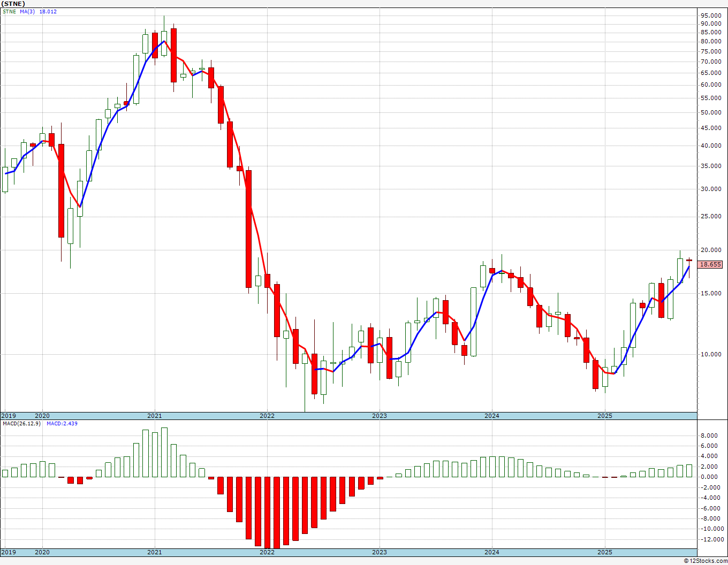Click the (STNE) ticker title
This screenshot has height=565, width=728.
(x=13, y=4)
